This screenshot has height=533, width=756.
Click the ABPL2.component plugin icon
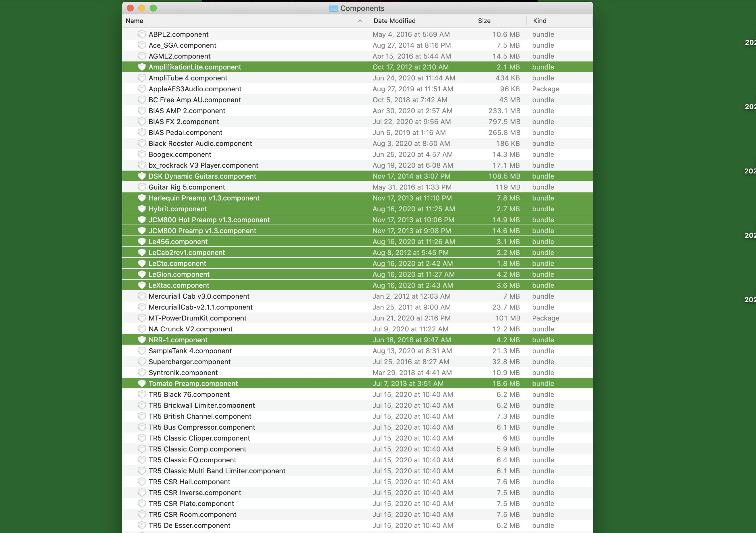tap(141, 34)
